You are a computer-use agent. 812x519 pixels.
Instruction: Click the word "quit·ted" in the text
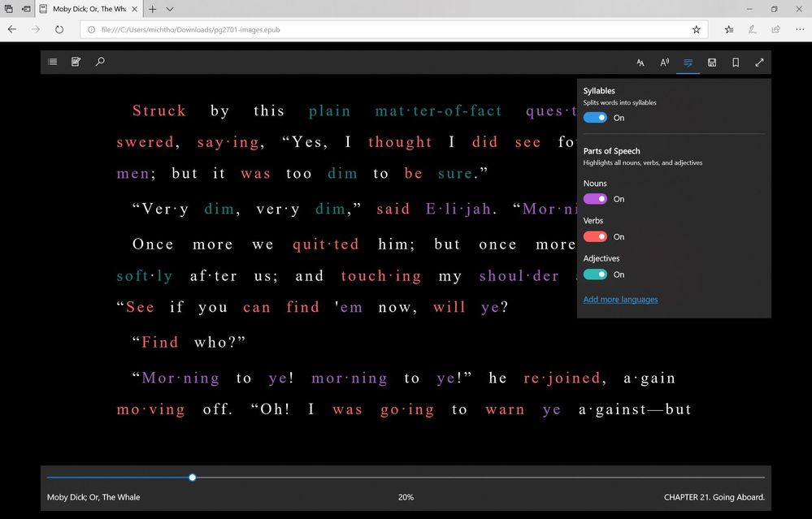(326, 244)
